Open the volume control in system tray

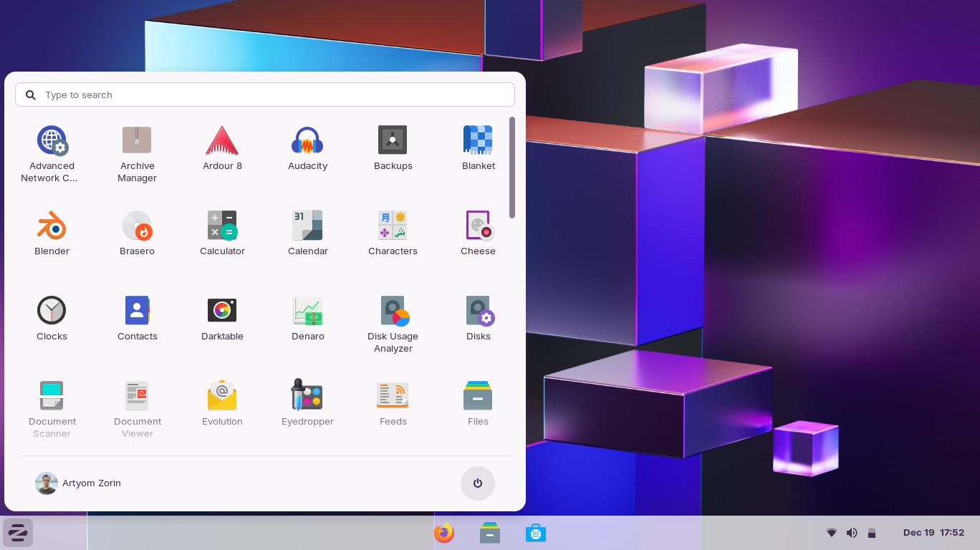click(x=852, y=533)
